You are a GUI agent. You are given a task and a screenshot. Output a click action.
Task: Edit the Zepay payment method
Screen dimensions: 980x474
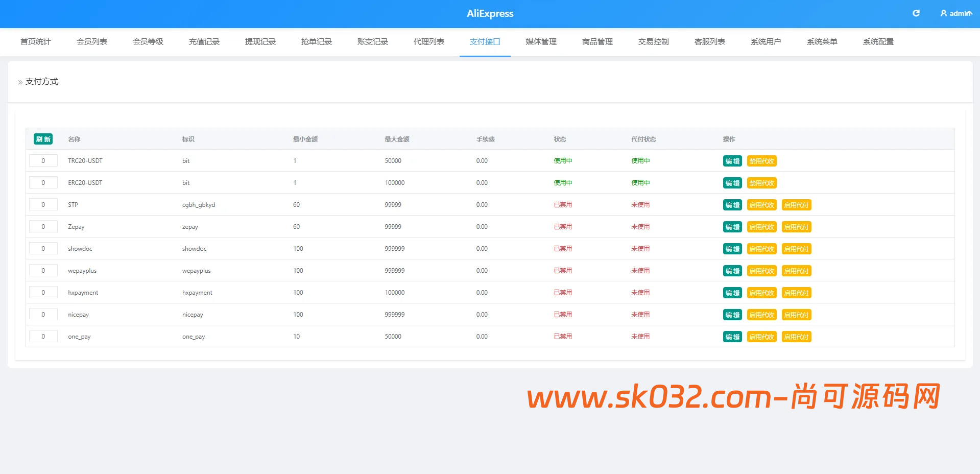point(732,227)
